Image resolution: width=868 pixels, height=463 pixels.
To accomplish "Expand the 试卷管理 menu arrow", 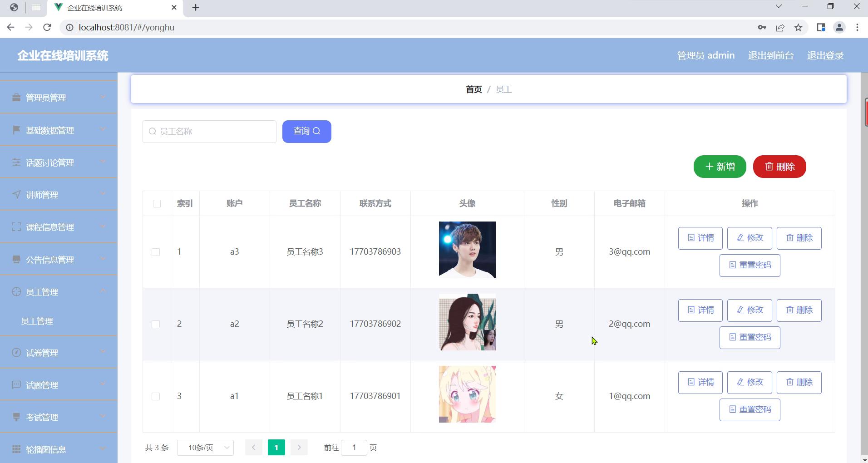I will tap(103, 352).
